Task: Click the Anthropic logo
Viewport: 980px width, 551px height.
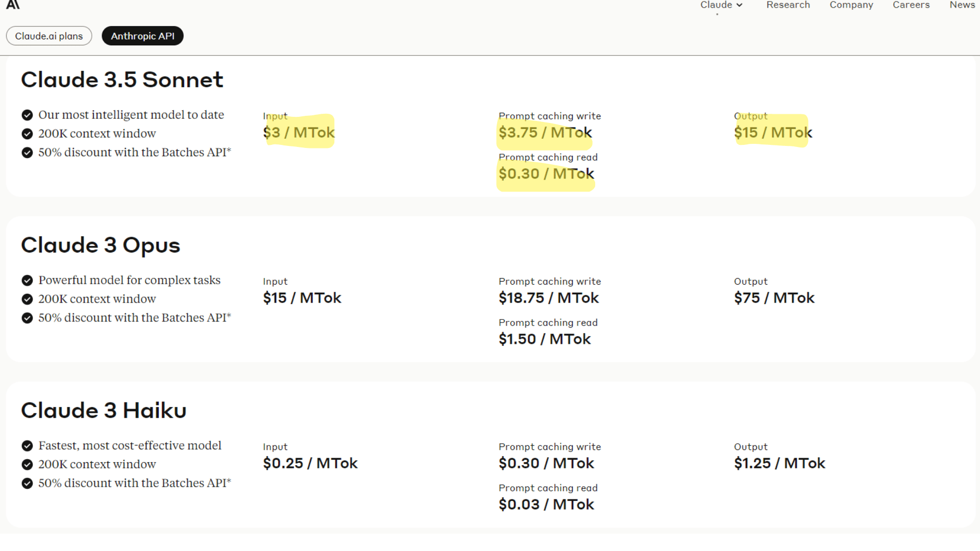Action: tap(13, 5)
